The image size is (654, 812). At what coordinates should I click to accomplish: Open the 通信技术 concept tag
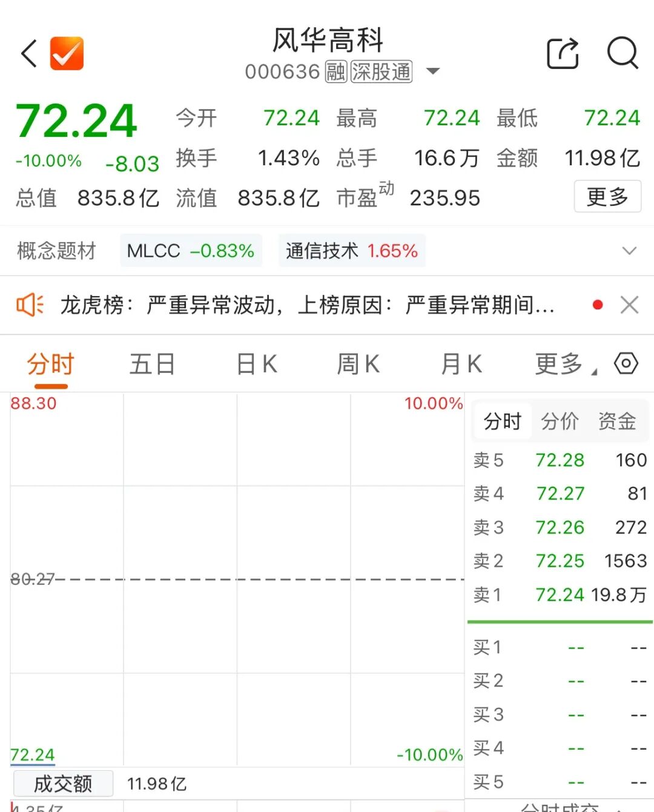352,251
